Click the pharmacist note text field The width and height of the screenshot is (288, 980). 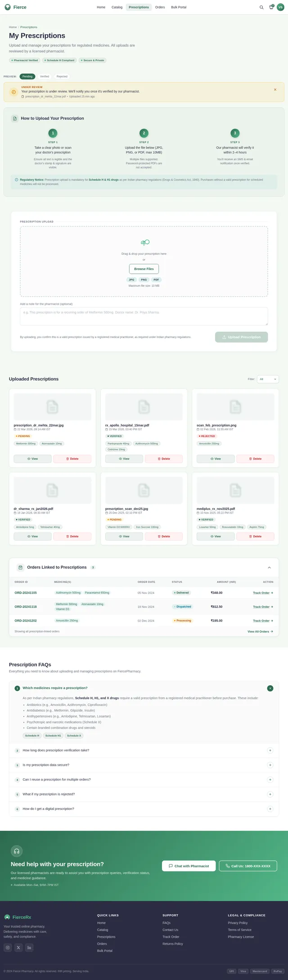pyautogui.click(x=144, y=316)
